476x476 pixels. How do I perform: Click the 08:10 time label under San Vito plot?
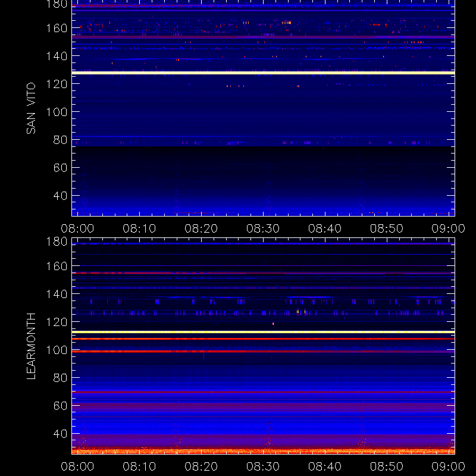tap(139, 228)
